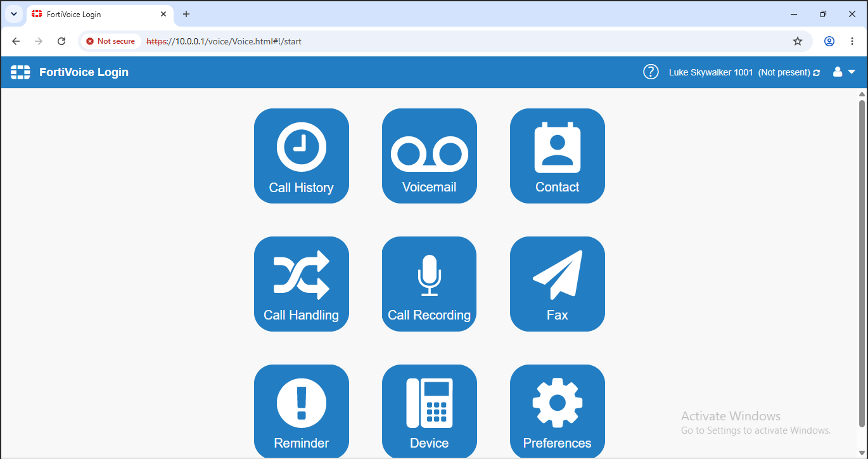868x459 pixels.
Task: Open the Call History tile
Action: click(302, 156)
